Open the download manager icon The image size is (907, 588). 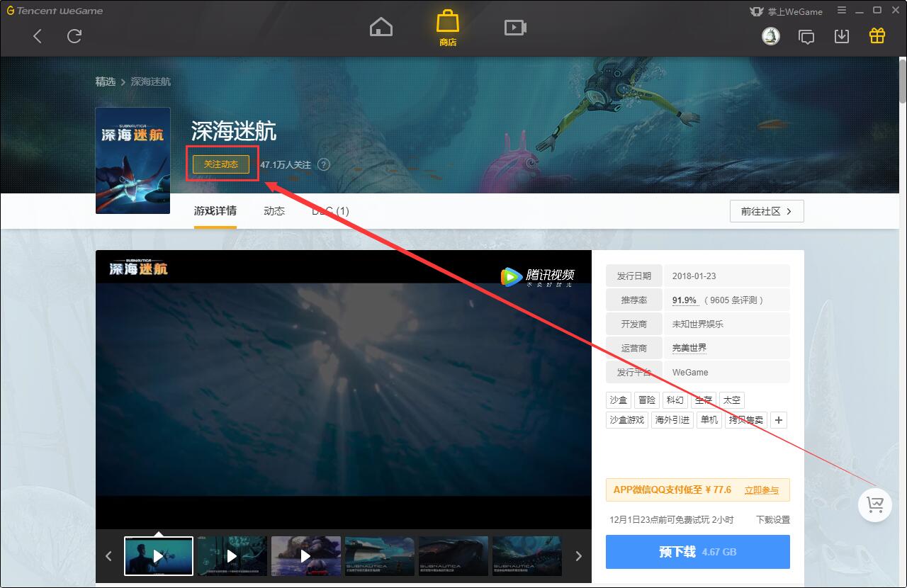point(842,36)
